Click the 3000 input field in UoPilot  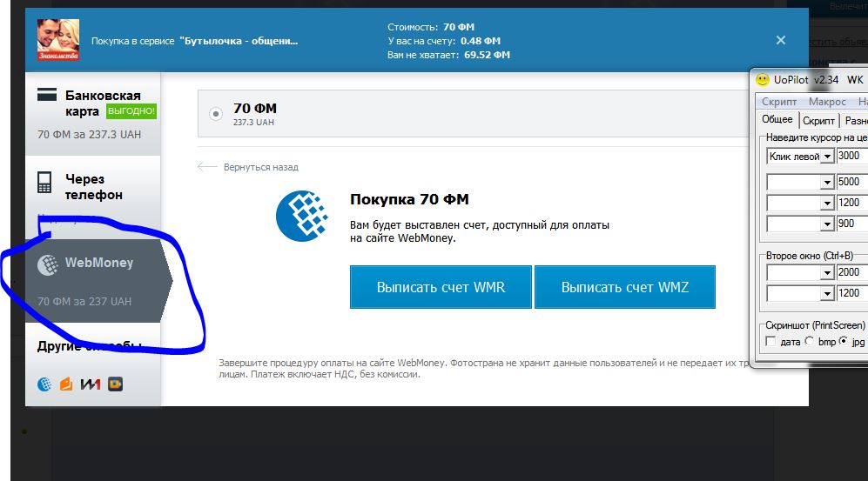coord(852,156)
